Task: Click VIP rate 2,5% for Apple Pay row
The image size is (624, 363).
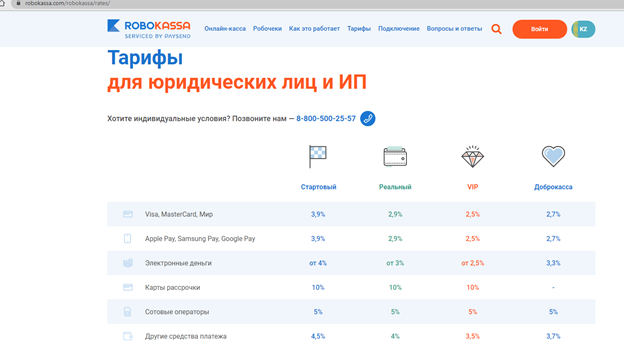Action: [x=472, y=238]
